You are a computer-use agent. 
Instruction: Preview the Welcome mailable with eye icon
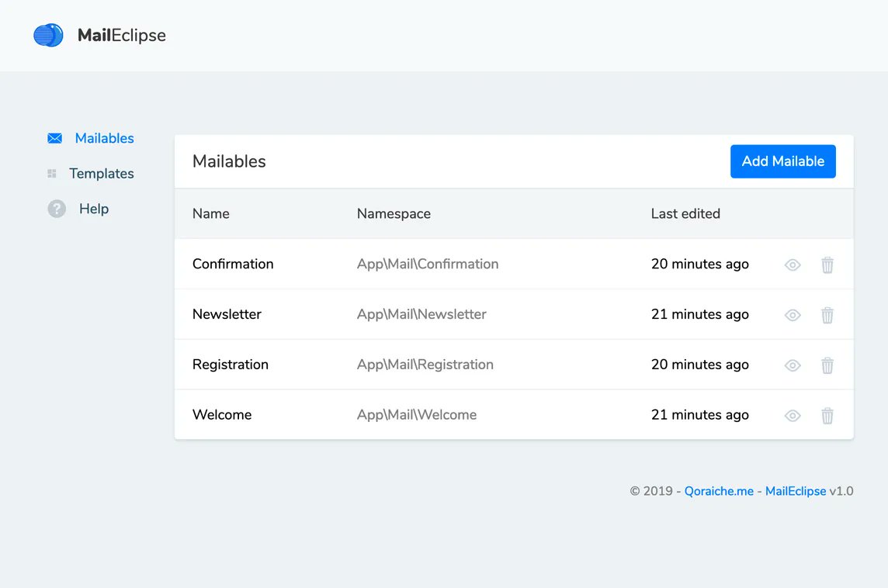(x=793, y=416)
